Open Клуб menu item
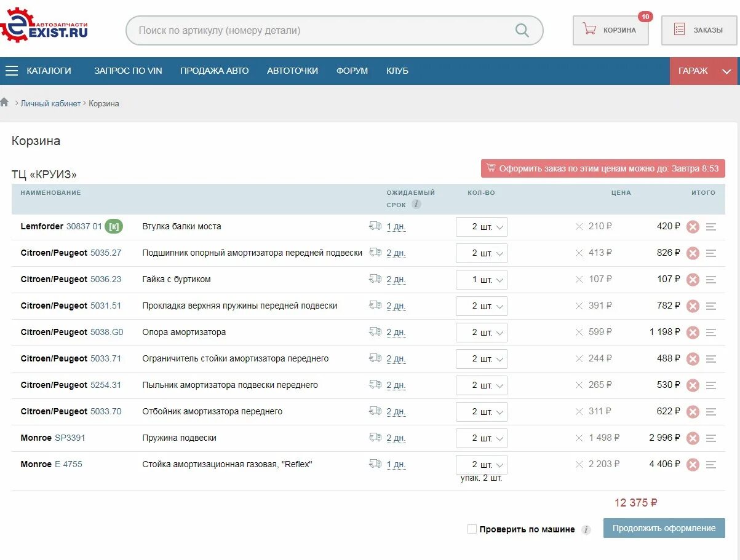 click(397, 71)
